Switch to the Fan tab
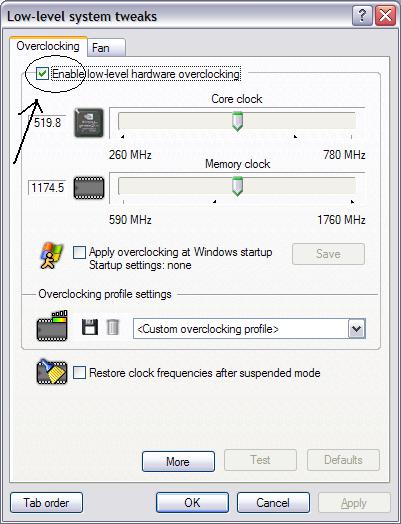The height and width of the screenshot is (524, 401). pos(106,48)
